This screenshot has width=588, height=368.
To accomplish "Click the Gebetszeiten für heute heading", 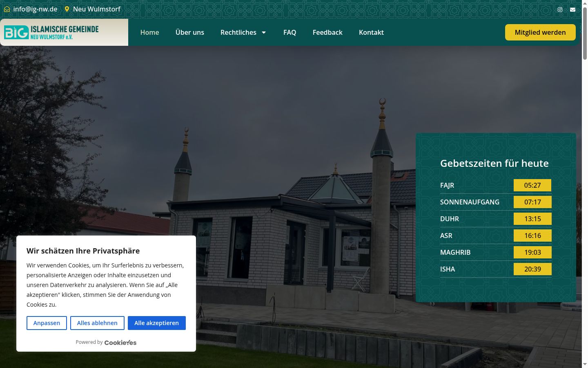I will coord(494,163).
